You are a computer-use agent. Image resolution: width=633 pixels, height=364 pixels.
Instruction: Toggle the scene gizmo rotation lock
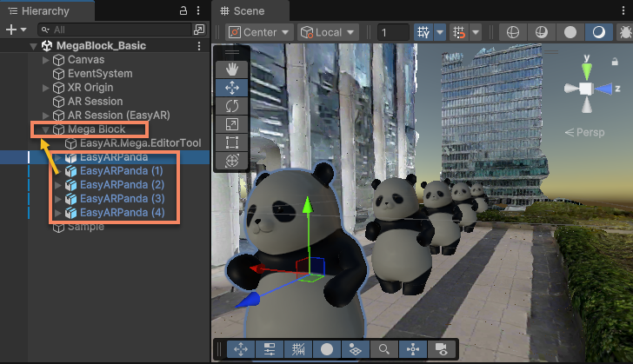(615, 62)
